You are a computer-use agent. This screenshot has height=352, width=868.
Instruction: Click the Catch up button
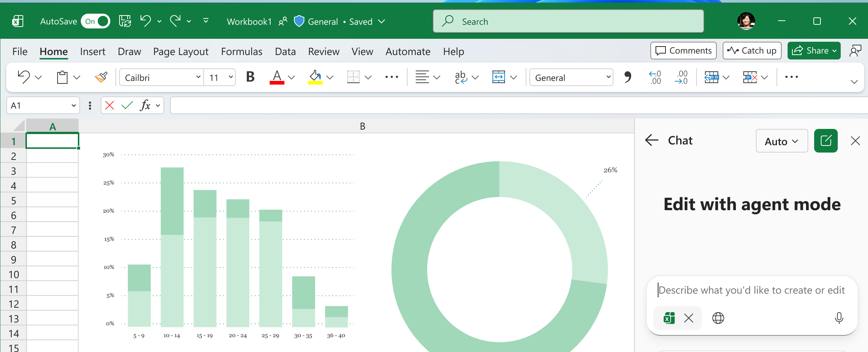[x=752, y=51]
